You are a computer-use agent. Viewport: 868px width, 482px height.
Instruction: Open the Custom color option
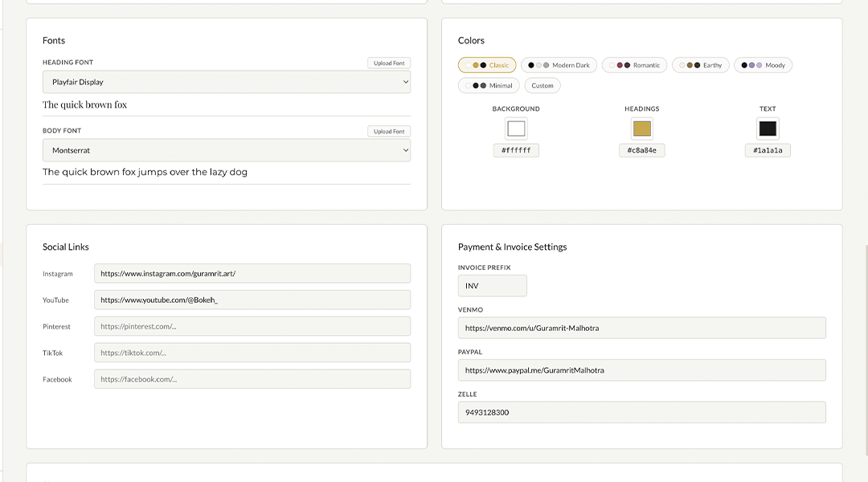tap(542, 85)
